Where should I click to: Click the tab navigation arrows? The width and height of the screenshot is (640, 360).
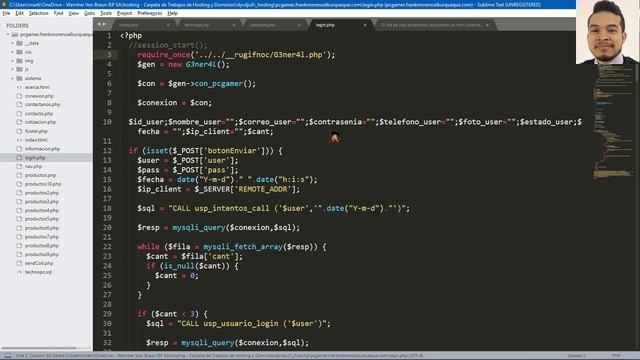coord(101,24)
